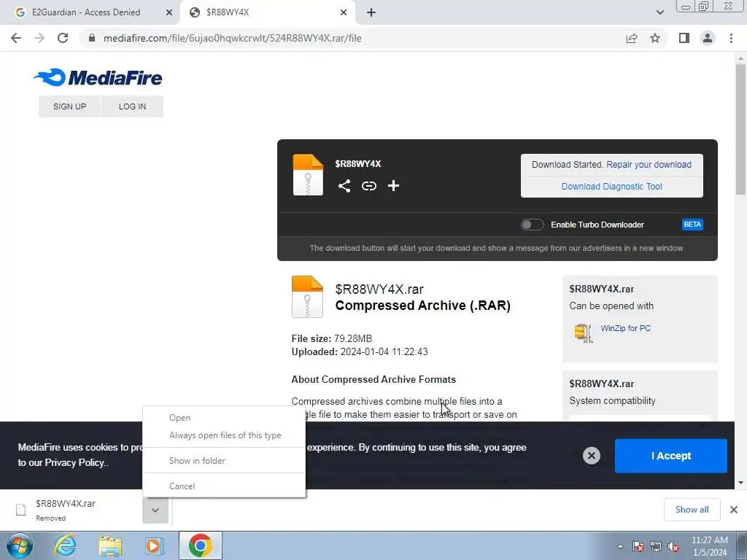Click the System compatibility text
This screenshot has height=560, width=747.
click(612, 401)
